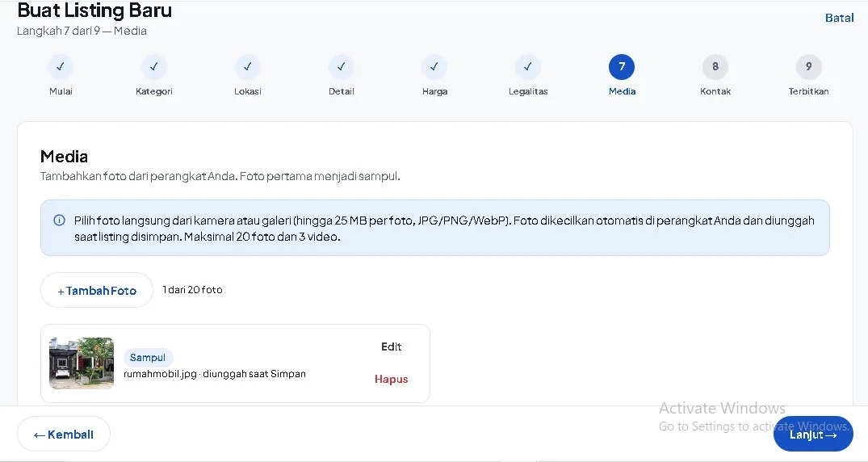Go to step 9 Terbitkan circle
The image size is (868, 462).
pos(809,67)
